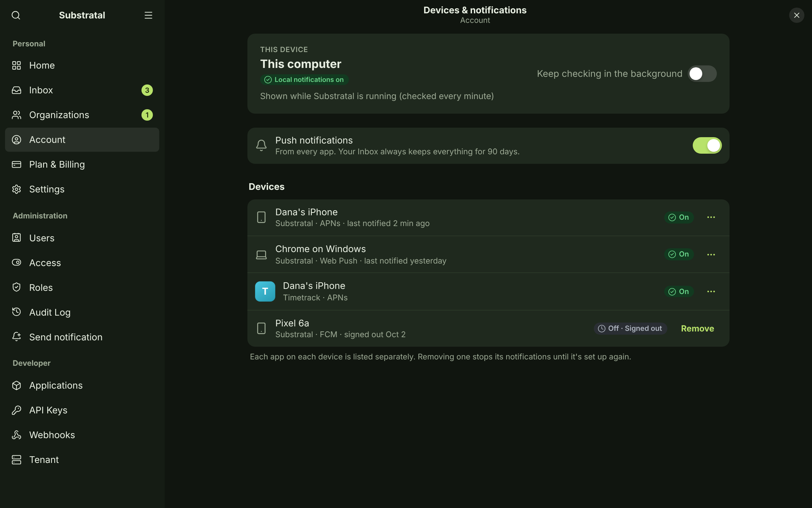Close the Devices & notifications panel
The width and height of the screenshot is (812, 508).
(796, 15)
